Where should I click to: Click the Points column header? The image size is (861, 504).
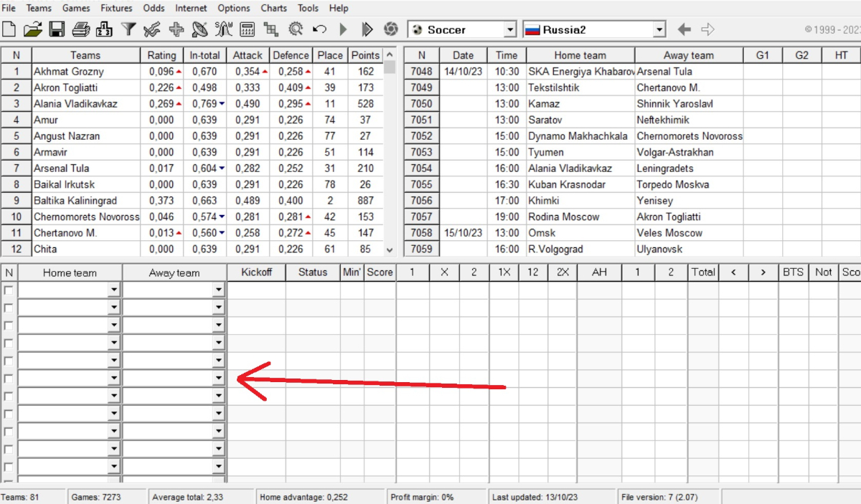click(365, 55)
